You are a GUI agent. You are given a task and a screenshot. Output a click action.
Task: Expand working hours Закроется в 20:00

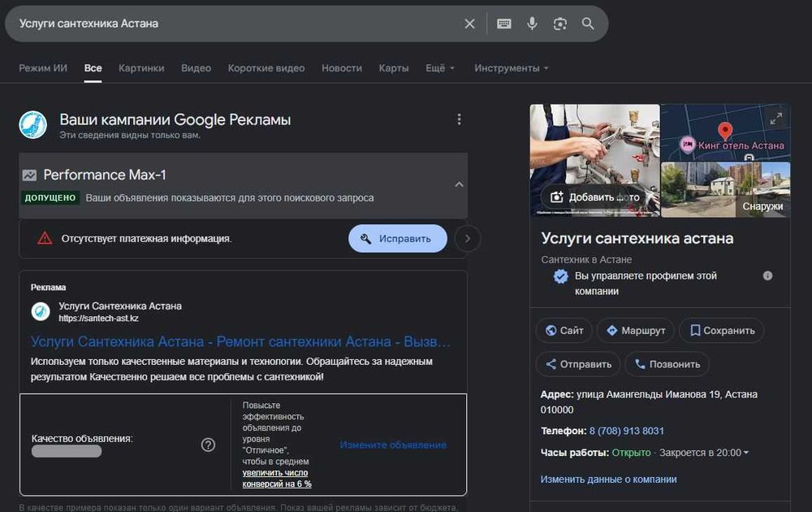[x=704, y=453]
